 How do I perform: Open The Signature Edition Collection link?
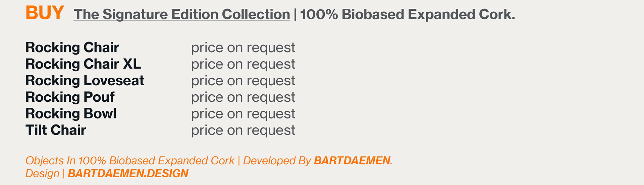(x=182, y=14)
